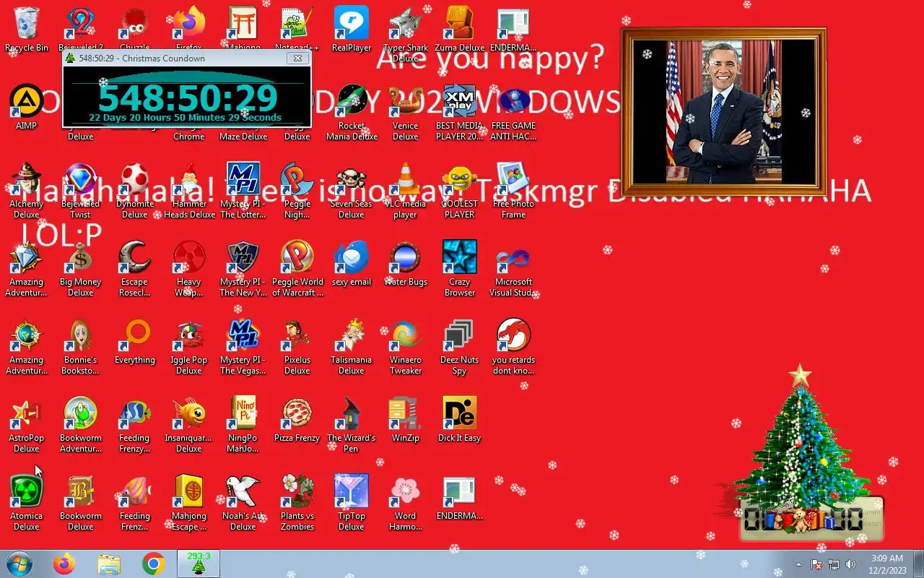Open the NingPo MahJong shortcut

243,424
